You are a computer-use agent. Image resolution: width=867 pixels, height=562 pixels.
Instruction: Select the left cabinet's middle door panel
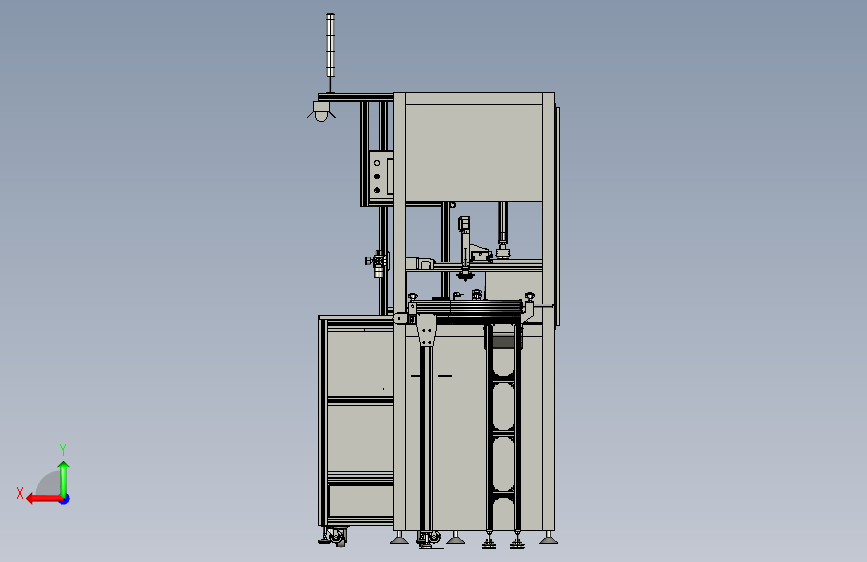coord(360,438)
